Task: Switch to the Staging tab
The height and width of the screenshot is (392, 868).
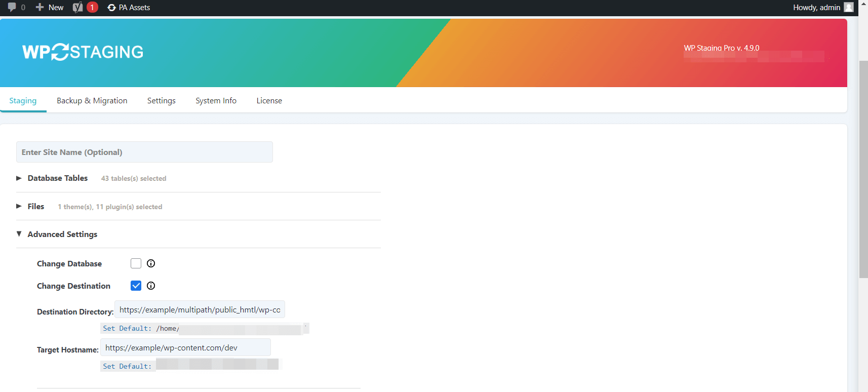Action: pos(23,100)
